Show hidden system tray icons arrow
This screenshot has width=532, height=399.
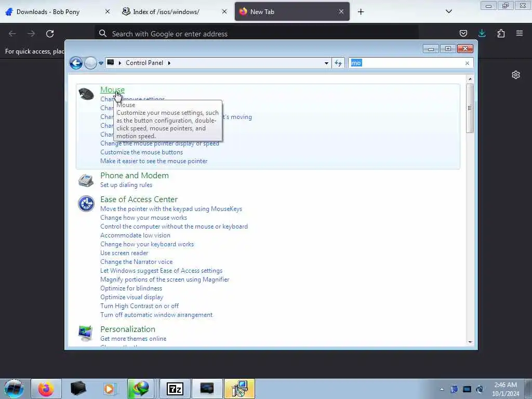pos(442,389)
